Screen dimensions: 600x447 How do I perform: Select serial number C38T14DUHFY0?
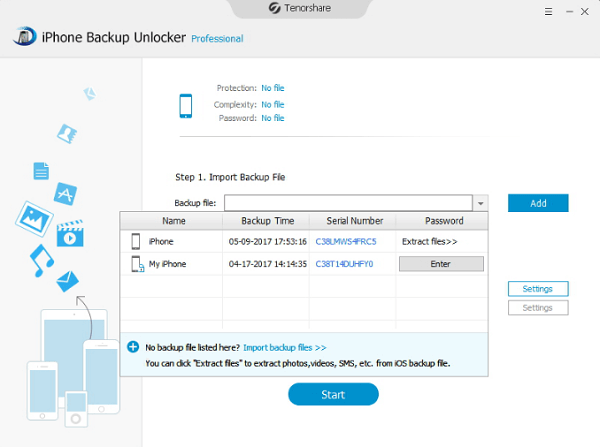(344, 264)
